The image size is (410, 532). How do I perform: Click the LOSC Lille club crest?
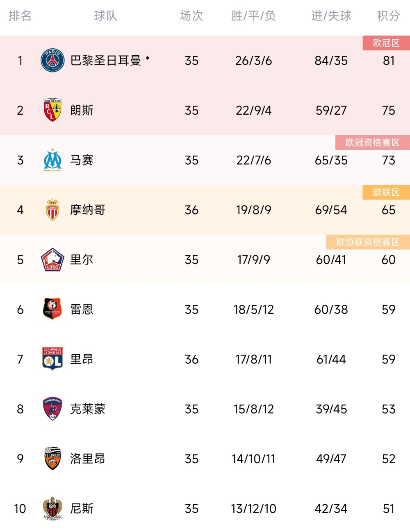tap(52, 260)
